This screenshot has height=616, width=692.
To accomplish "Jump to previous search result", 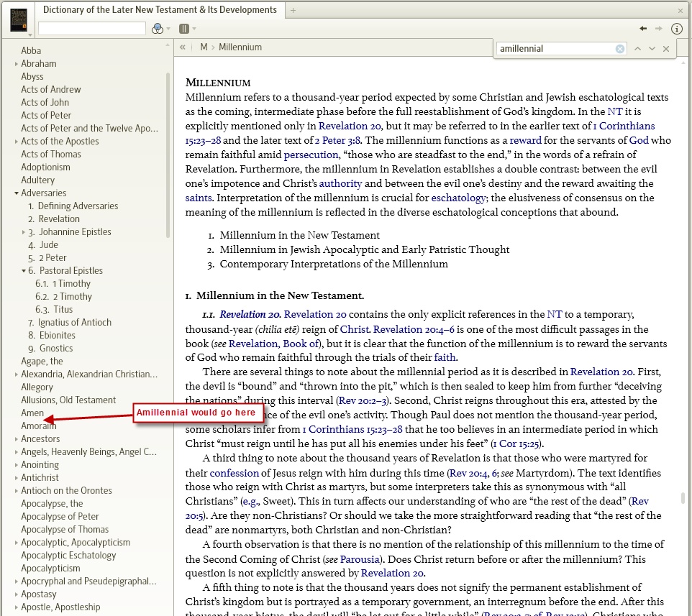I will coord(638,49).
